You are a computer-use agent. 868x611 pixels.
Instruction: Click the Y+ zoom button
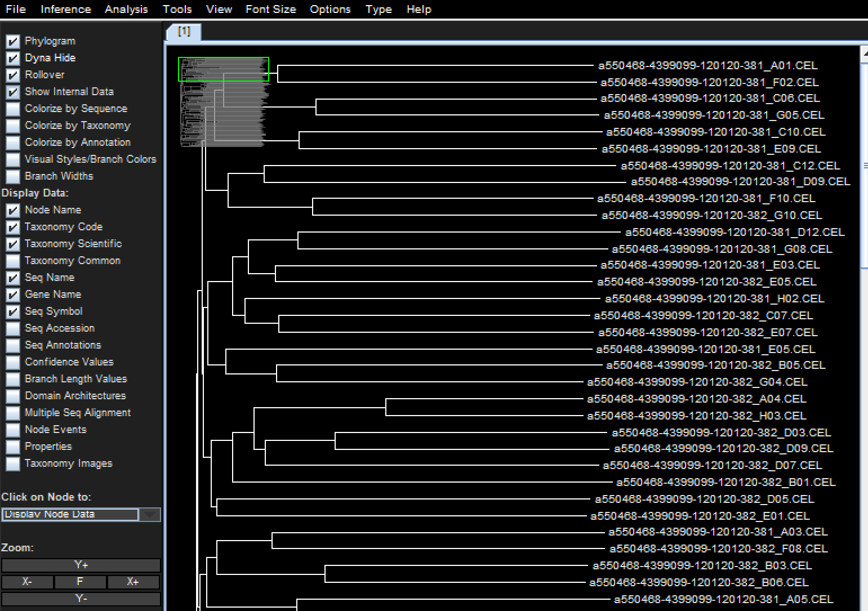pyautogui.click(x=81, y=565)
